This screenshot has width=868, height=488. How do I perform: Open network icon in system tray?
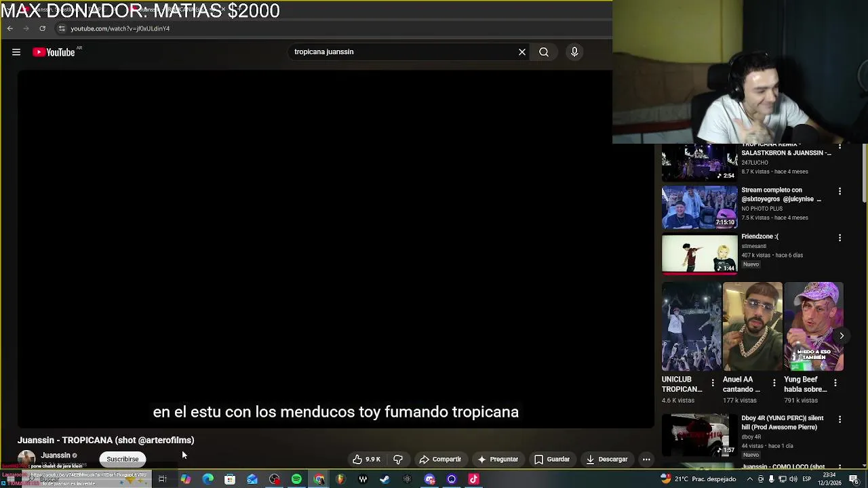tap(782, 479)
